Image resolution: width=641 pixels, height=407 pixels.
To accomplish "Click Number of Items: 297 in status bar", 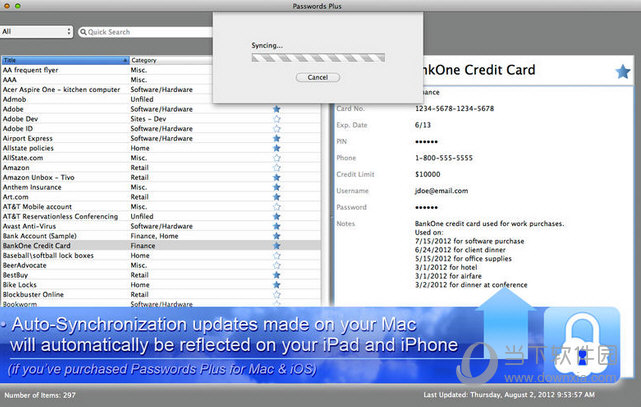I will (x=40, y=395).
